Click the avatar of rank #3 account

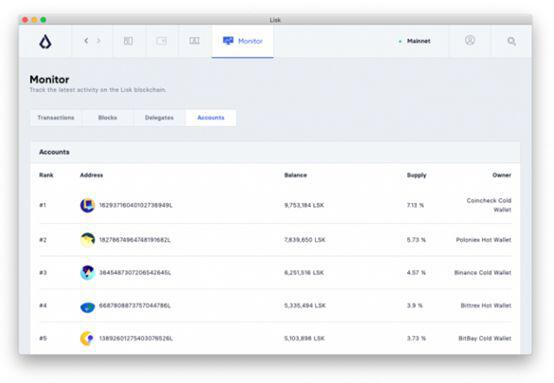pyautogui.click(x=87, y=272)
